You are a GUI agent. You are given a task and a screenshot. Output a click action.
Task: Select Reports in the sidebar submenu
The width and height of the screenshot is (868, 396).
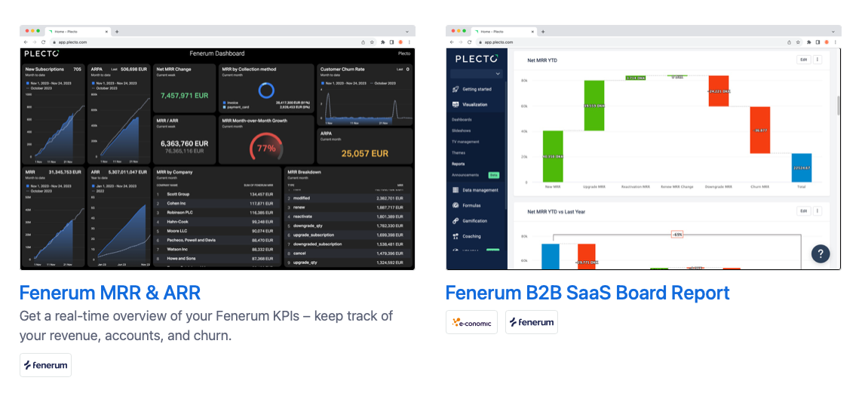(x=459, y=164)
